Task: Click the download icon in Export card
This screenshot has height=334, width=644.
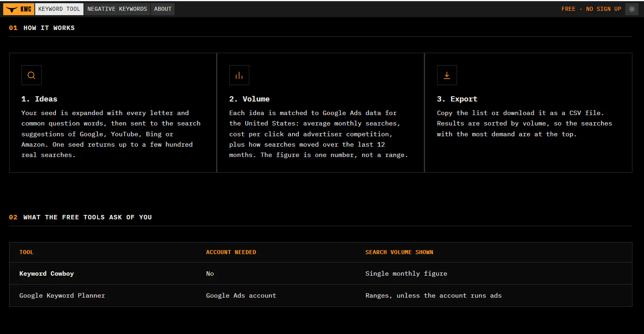Action: (x=447, y=75)
